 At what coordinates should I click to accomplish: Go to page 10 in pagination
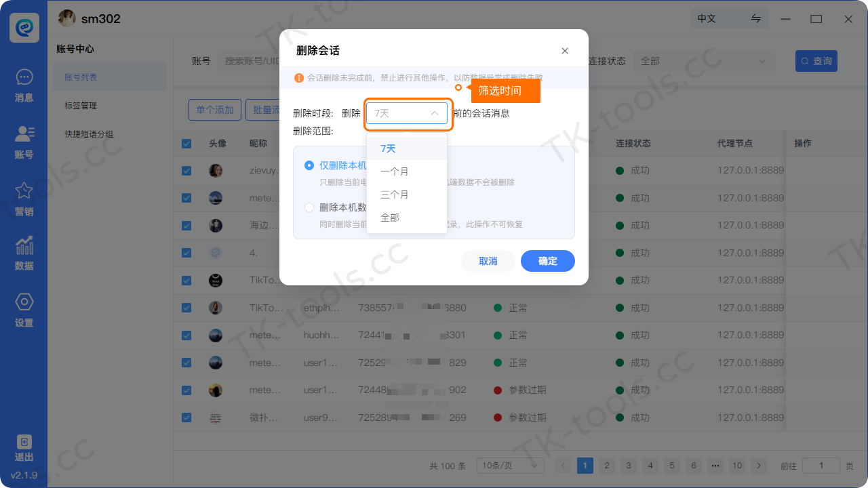[x=736, y=466]
